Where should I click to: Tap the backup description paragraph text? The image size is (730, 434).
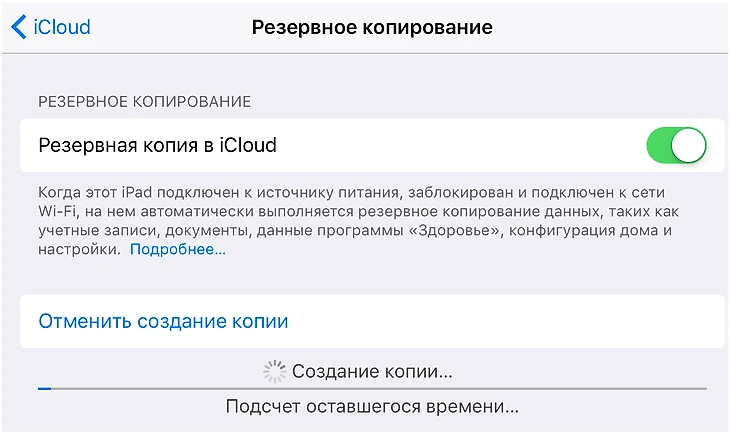coord(358,221)
